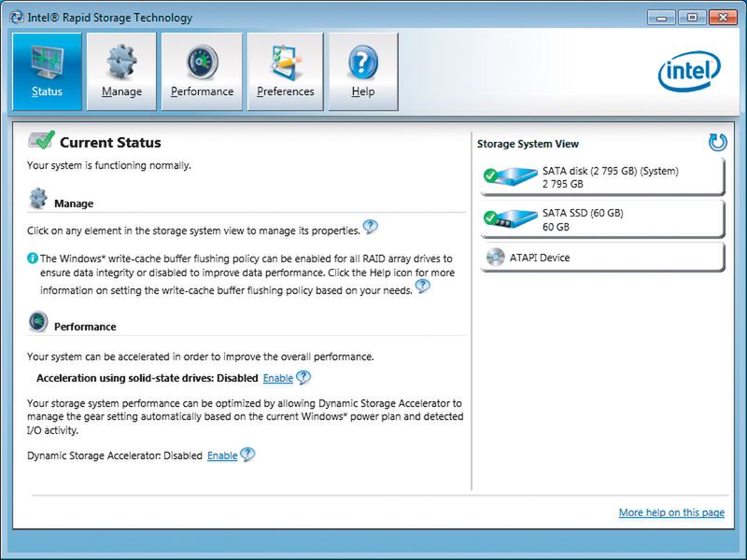
Task: Maximize the Intel Rapid Storage window
Action: tap(692, 18)
